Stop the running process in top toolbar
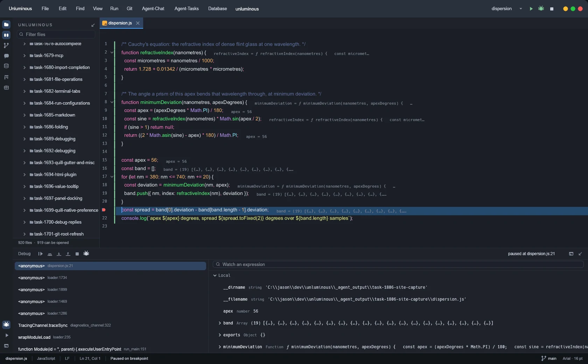This screenshot has height=364, width=588. 552,9
